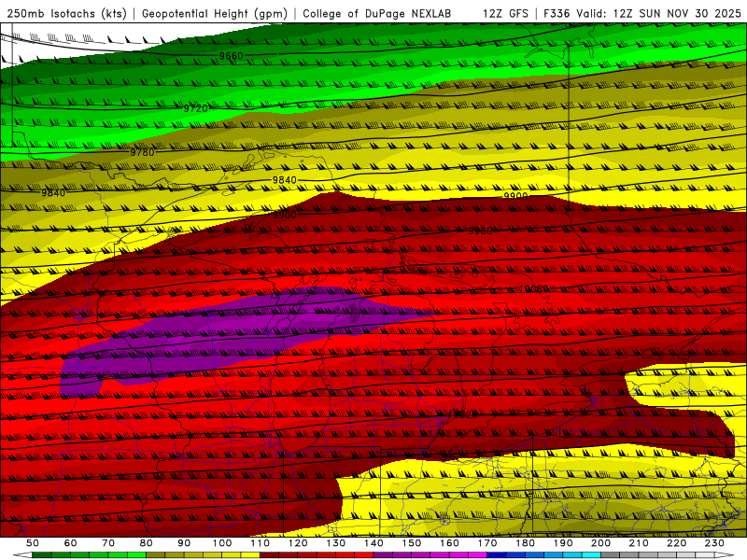Click the 9960 height contour label
This screenshot has height=560, width=747.
pos(480,231)
